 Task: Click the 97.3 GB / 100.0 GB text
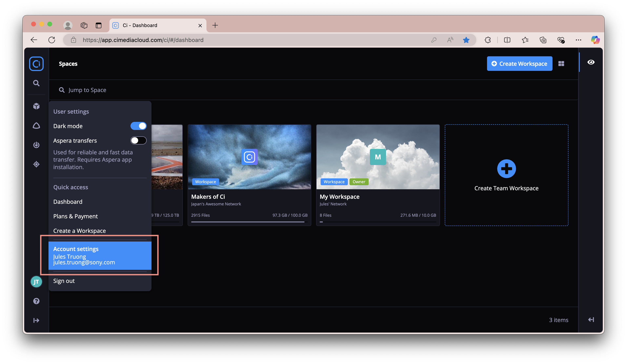[x=290, y=215]
